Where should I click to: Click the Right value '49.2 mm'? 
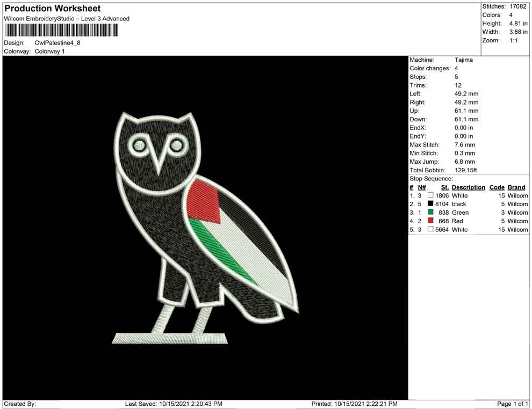pos(466,103)
